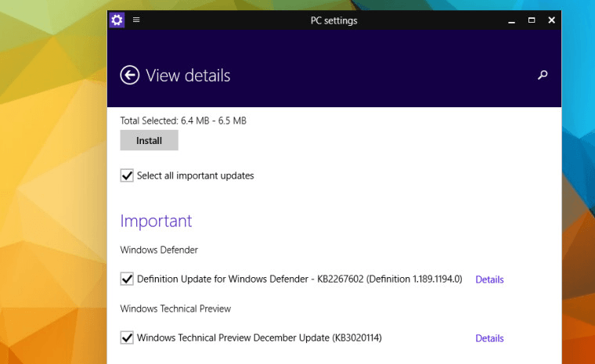Open Details for KB3020114 December Update

pos(489,338)
